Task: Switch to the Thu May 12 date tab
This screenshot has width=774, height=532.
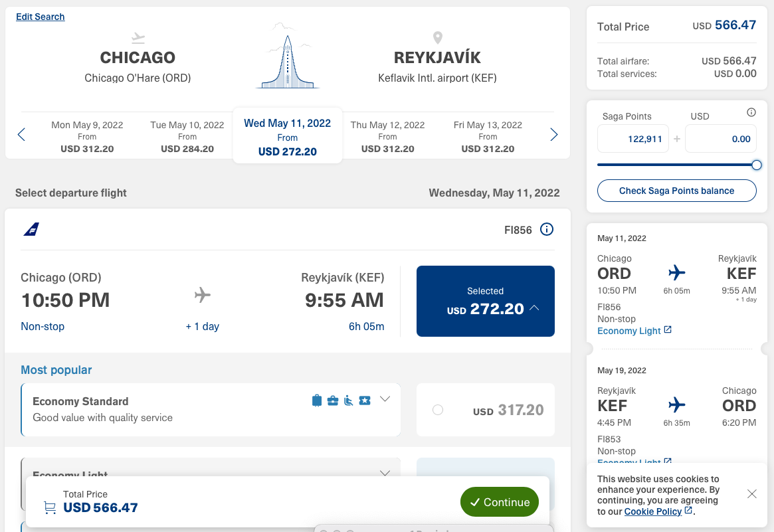Action: point(387,134)
